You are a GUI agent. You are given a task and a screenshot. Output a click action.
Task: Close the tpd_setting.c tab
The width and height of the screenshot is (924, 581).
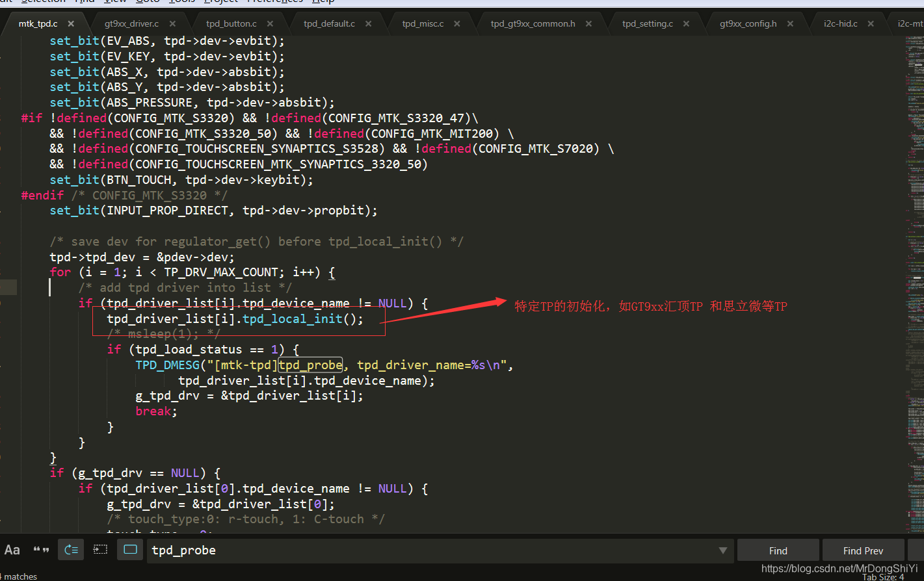coord(686,23)
